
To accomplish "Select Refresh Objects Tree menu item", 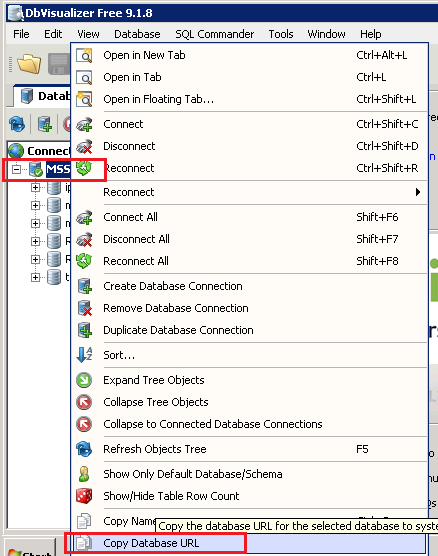I will pyautogui.click(x=249, y=449).
